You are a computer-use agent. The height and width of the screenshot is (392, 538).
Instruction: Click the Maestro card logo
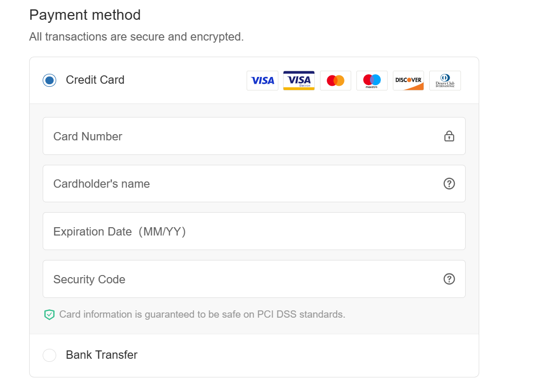[372, 81]
